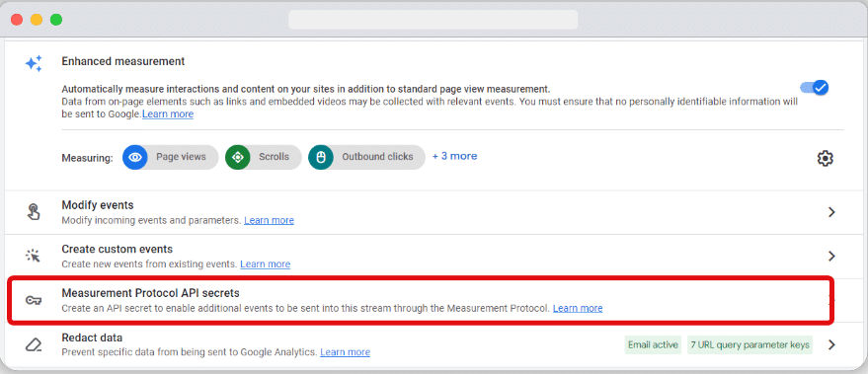This screenshot has height=374, width=868.
Task: Click the Redact data eraser icon
Action: [x=34, y=344]
